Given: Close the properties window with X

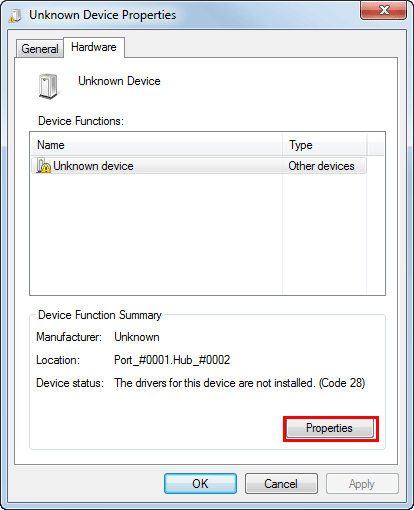Looking at the screenshot, I should pyautogui.click(x=383, y=10).
